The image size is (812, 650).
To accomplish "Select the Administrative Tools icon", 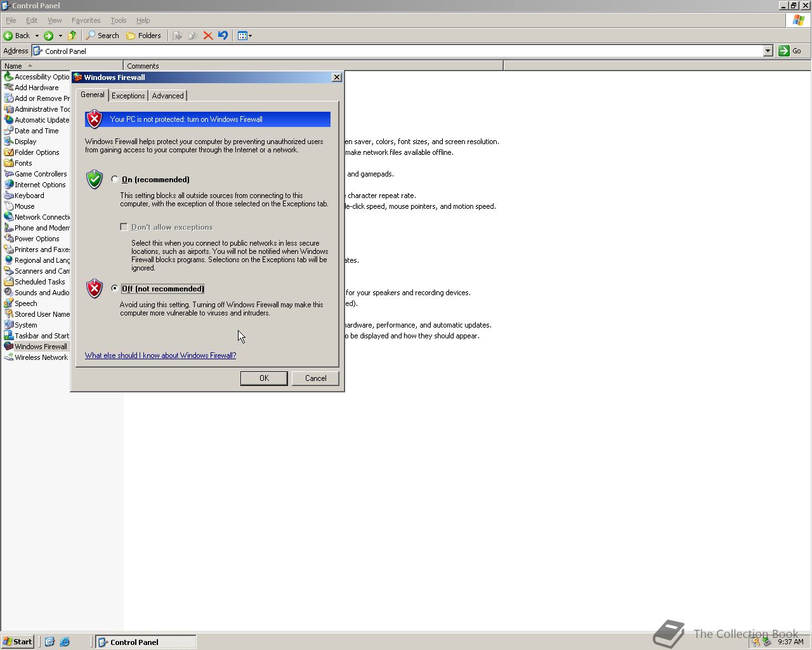I will [x=9, y=109].
